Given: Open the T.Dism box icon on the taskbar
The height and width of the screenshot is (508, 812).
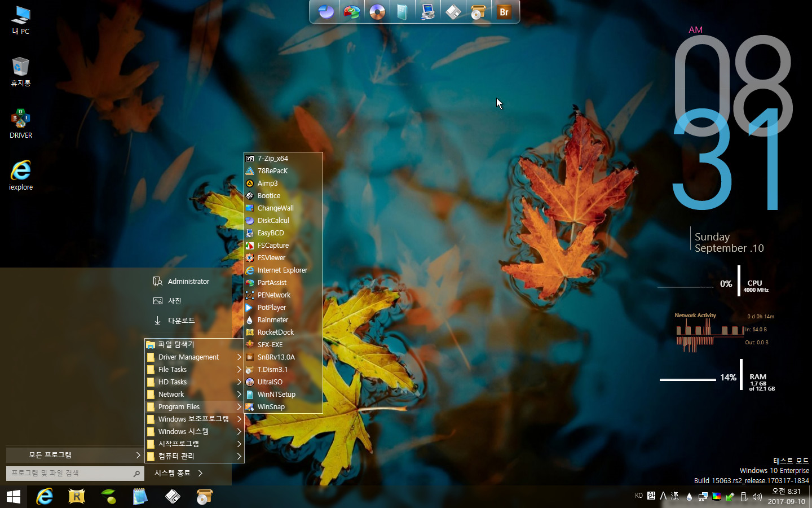Looking at the screenshot, I should [x=204, y=497].
